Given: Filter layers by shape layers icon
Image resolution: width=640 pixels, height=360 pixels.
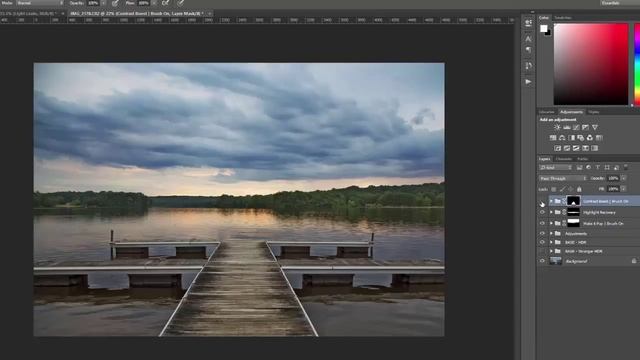Looking at the screenshot, I should (x=607, y=167).
